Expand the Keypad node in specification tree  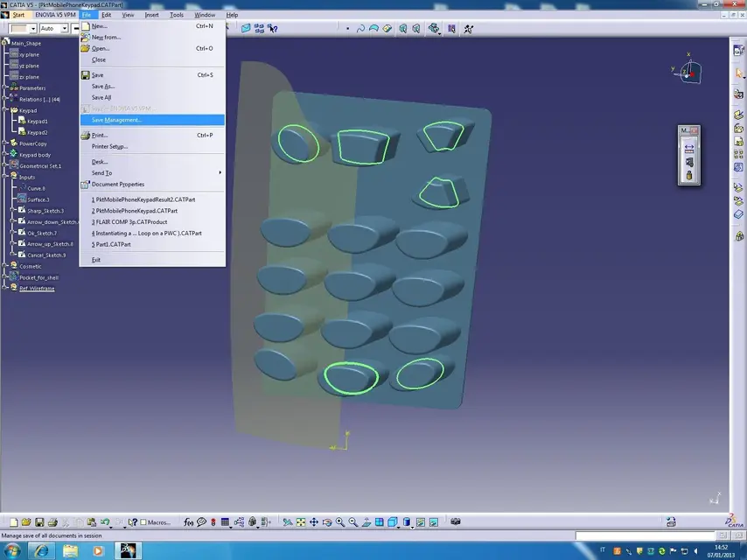coord(4,110)
